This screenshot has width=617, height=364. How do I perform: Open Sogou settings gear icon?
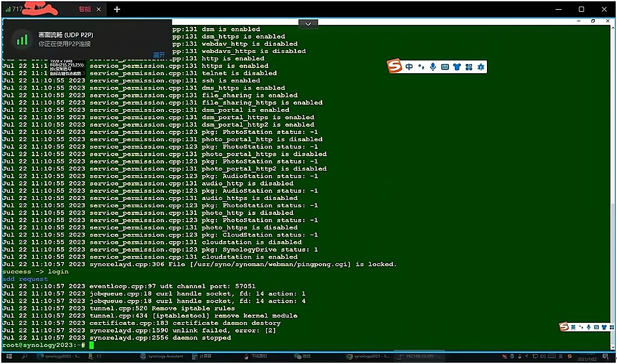[x=480, y=67]
